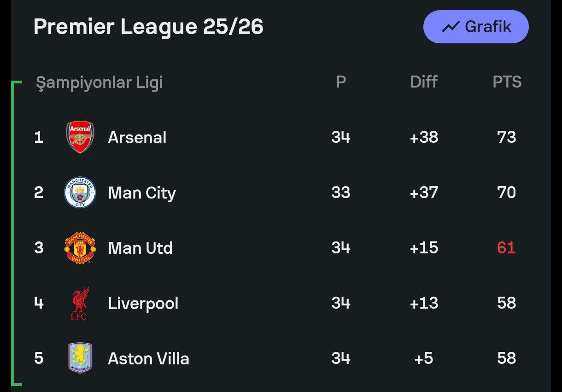Select the Man Utd team name
562x392 pixels.
tap(140, 248)
